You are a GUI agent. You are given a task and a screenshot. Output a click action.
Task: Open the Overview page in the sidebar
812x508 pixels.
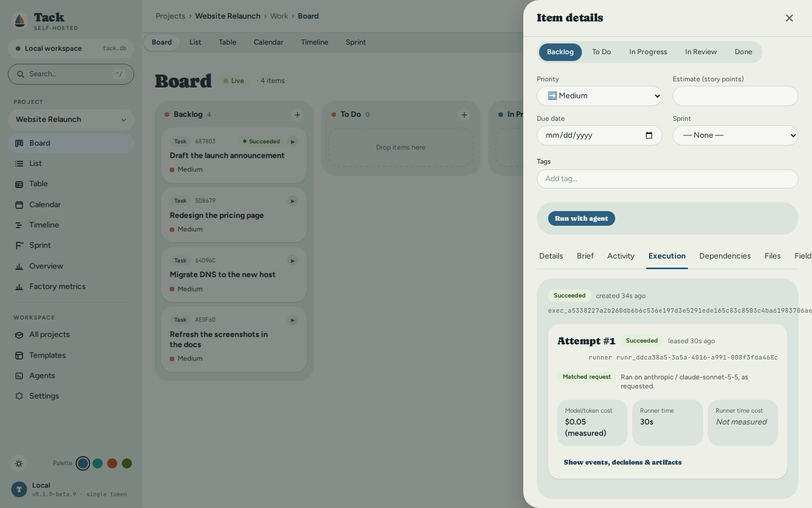click(71, 266)
